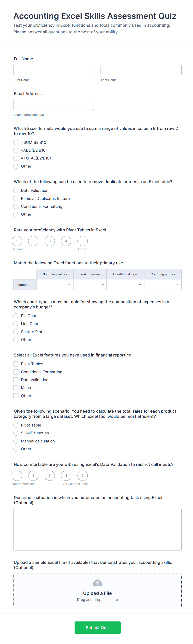Open the Conditional logic dropdown
Screen dimensions: 193x644
[x=125, y=284]
